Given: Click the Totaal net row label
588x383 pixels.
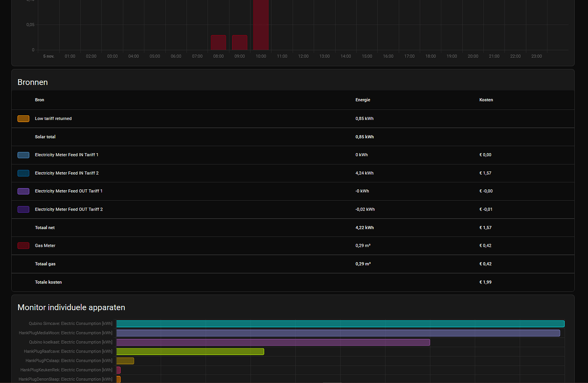Looking at the screenshot, I should coord(45,228).
